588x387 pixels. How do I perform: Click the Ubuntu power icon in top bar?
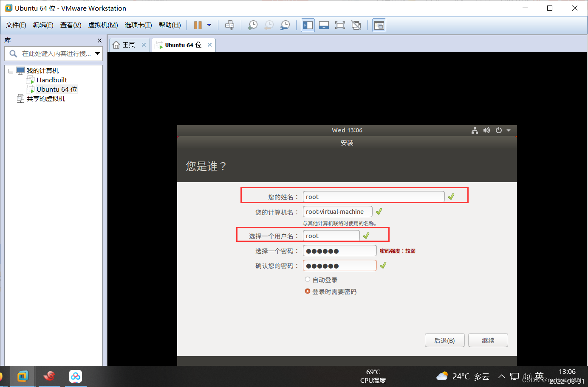point(499,130)
